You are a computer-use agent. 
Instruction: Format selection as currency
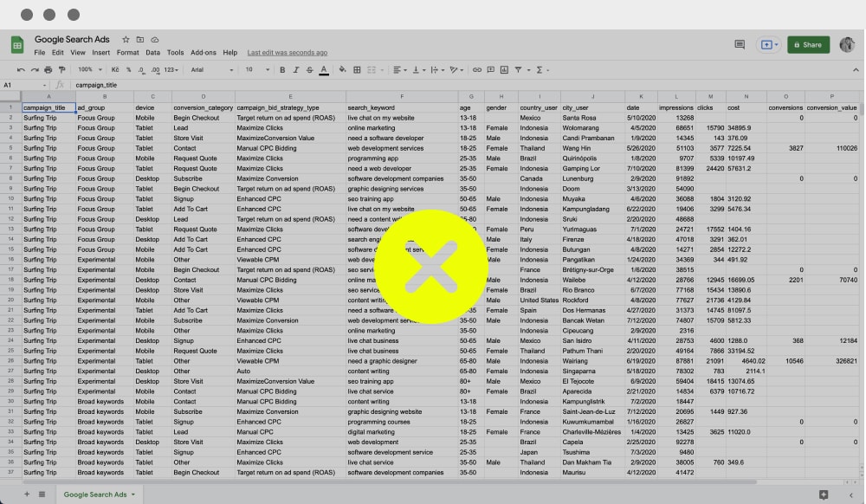pyautogui.click(x=115, y=70)
